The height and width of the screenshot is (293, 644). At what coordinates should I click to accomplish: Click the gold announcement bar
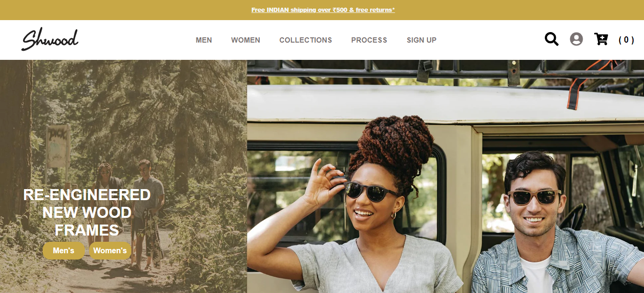322,10
